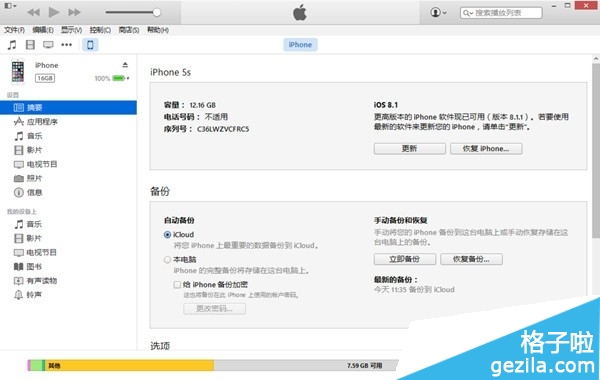Viewport: 600px width, 380px height.
Task: Click the iPhone tab in the center
Action: [x=300, y=45]
